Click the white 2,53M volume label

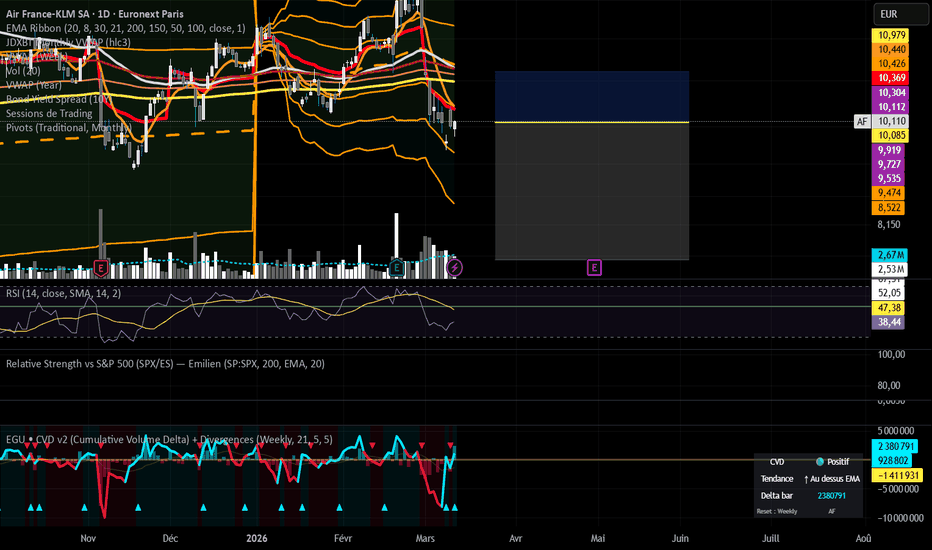[890, 269]
